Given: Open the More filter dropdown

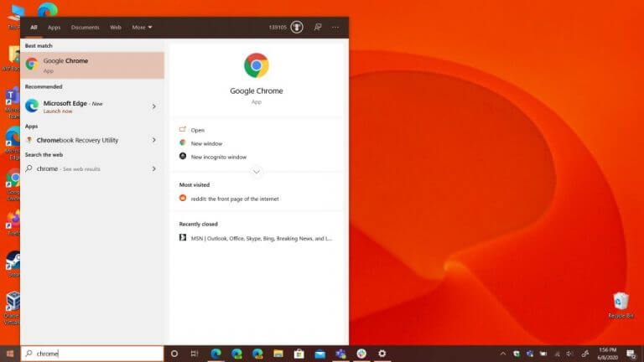Looking at the screenshot, I should 142,27.
